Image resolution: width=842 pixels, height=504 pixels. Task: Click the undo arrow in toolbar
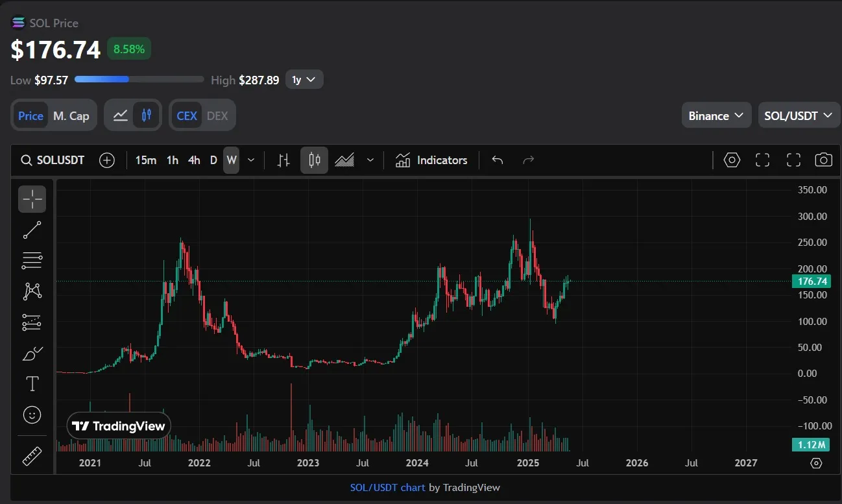[498, 160]
